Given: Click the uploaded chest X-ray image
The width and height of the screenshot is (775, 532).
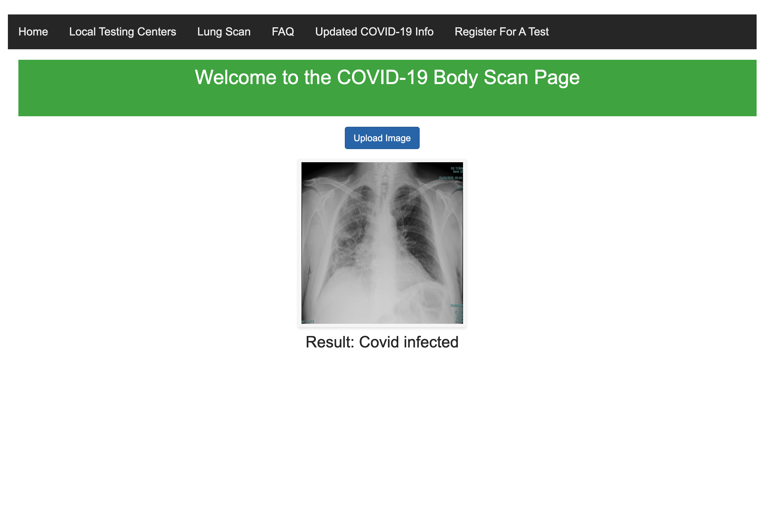Looking at the screenshot, I should point(382,243).
